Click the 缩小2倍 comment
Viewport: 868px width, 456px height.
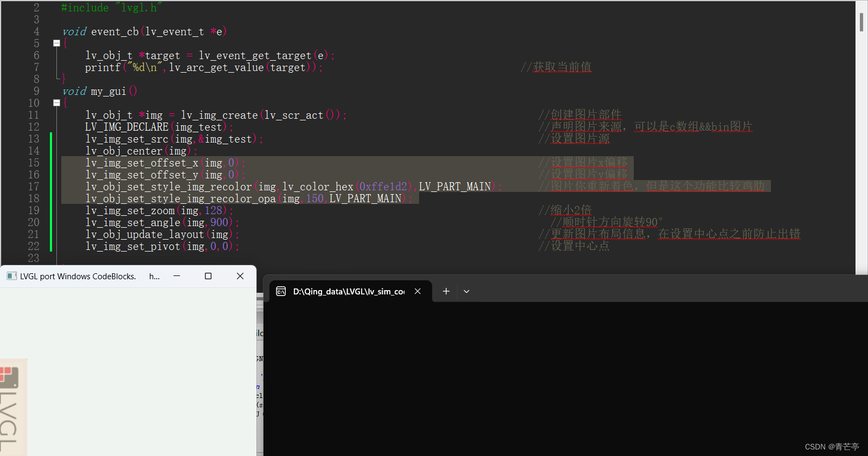pos(565,210)
